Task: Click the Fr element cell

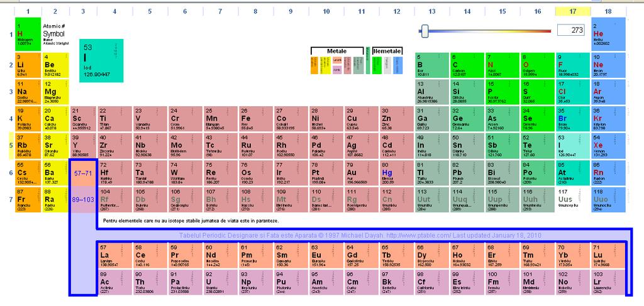Action: coord(28,200)
